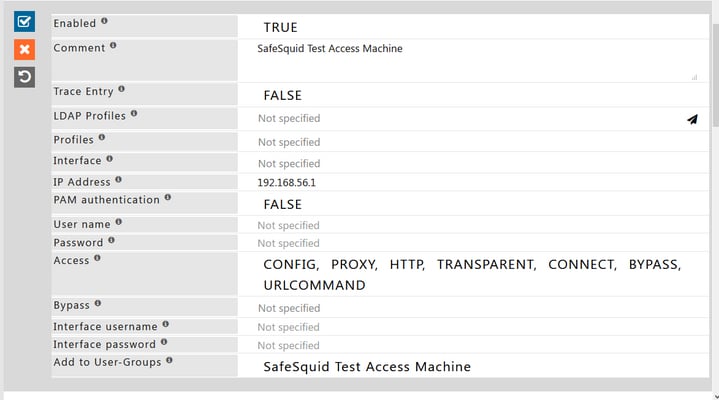Show info icon next to Bypass label

(x=98, y=303)
